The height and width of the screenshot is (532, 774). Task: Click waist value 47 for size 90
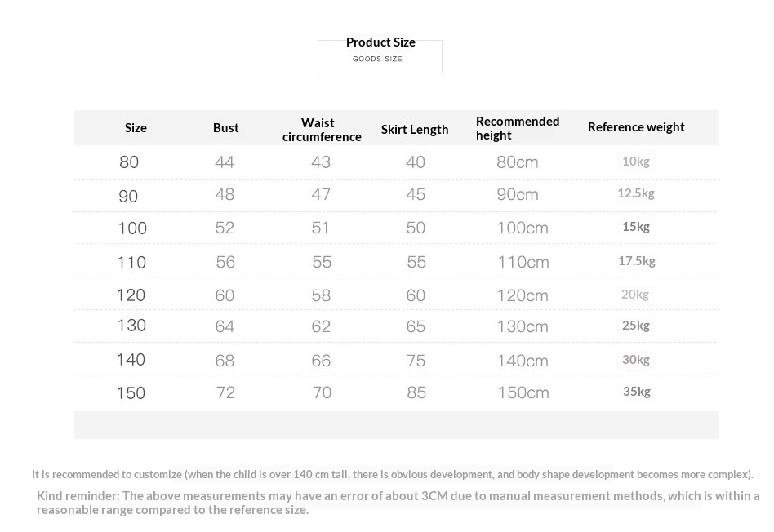[321, 195]
